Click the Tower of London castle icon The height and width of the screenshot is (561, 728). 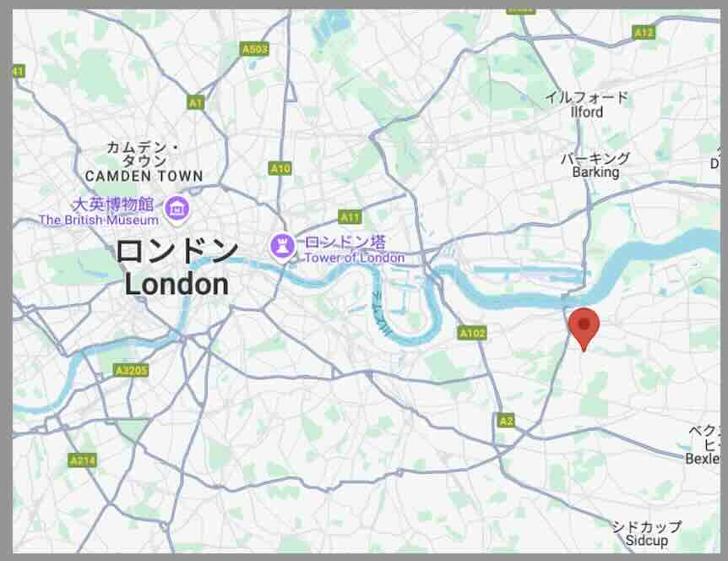pos(283,246)
